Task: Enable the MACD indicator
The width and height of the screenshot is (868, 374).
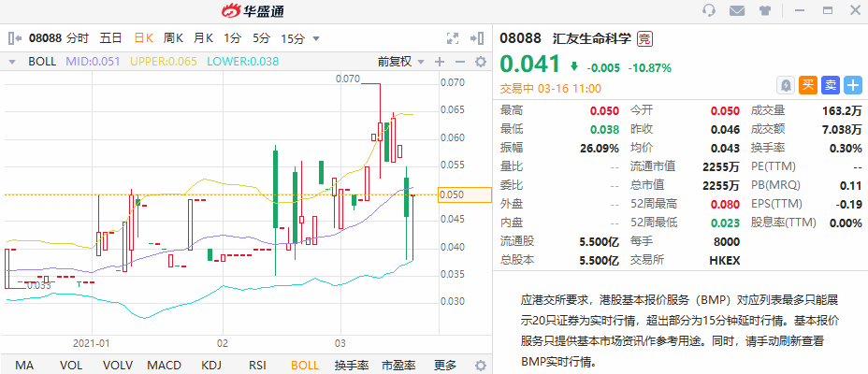Action: point(164,366)
